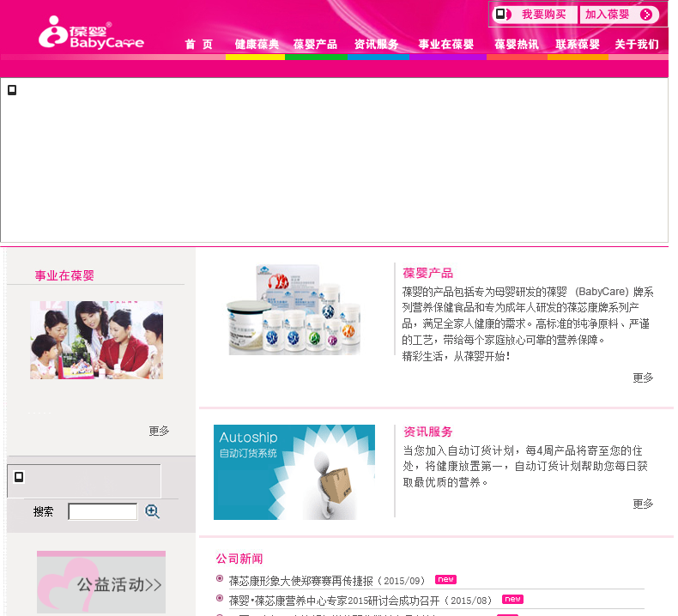Viewport: 678px width, 616px height.
Task: Click the 事业在葆婴 sidebar heading
Action: [64, 275]
